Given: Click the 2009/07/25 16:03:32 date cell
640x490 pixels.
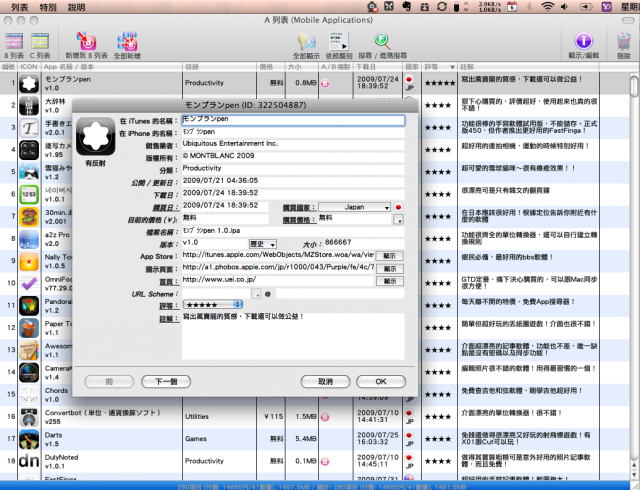Looking at the screenshot, I should (378, 439).
